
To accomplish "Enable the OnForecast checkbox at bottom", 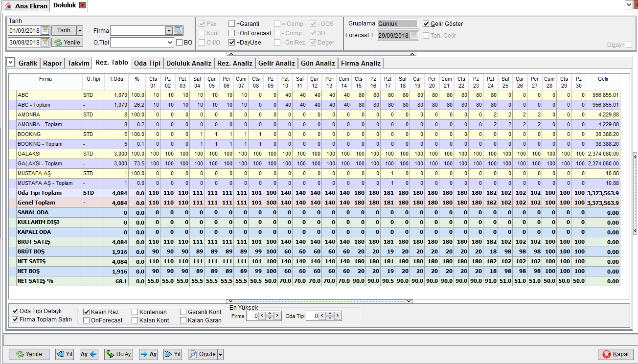I will (86, 320).
